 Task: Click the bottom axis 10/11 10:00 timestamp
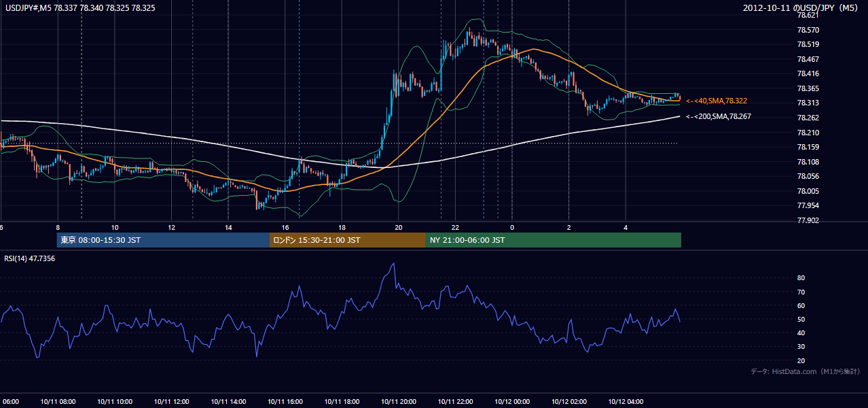click(115, 401)
